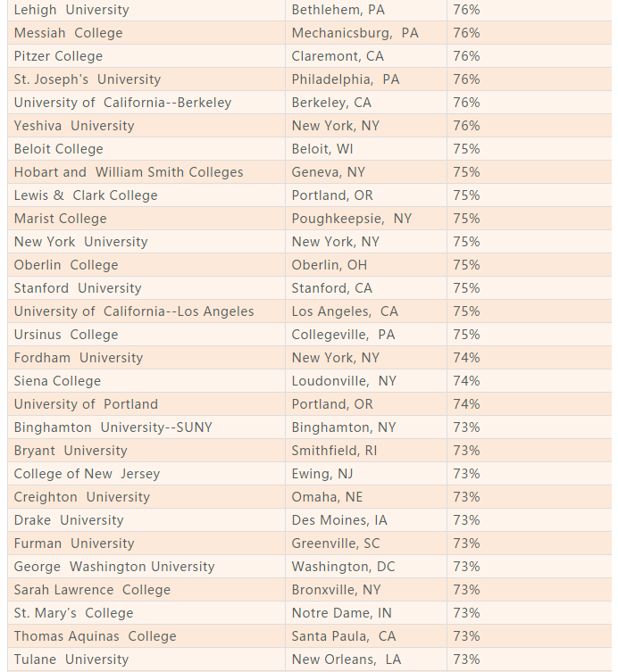Select Hobart and William Smith Colleges

pos(129,172)
